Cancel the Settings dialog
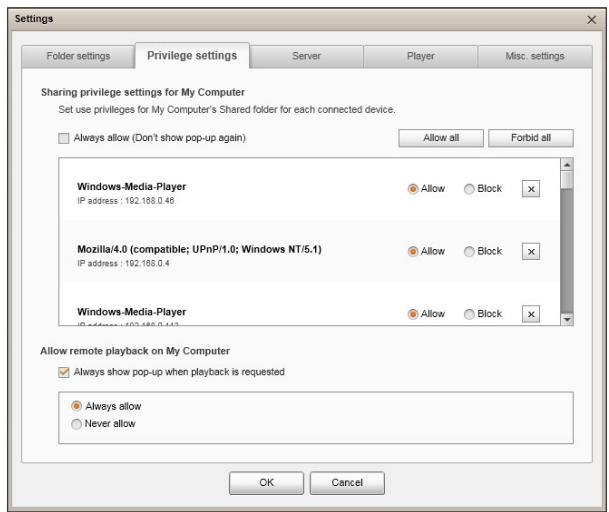 [x=347, y=483]
